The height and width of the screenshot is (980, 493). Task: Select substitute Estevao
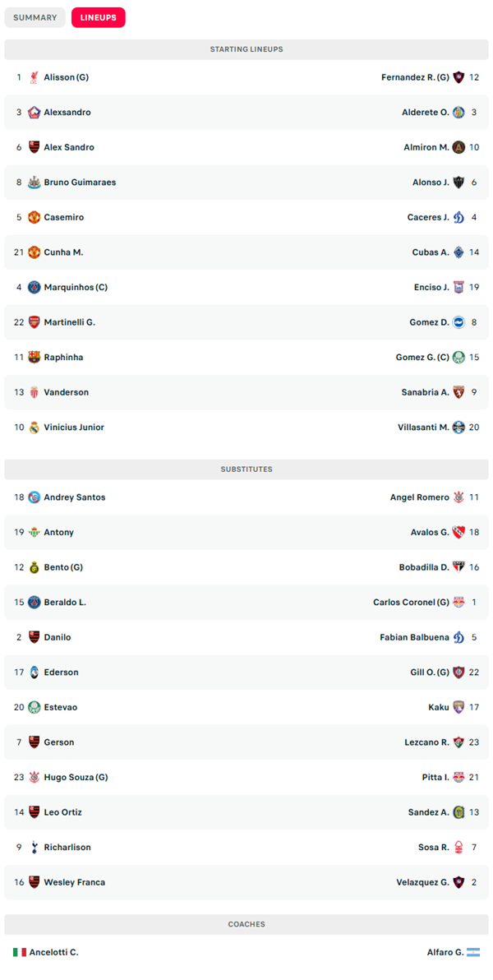click(61, 708)
